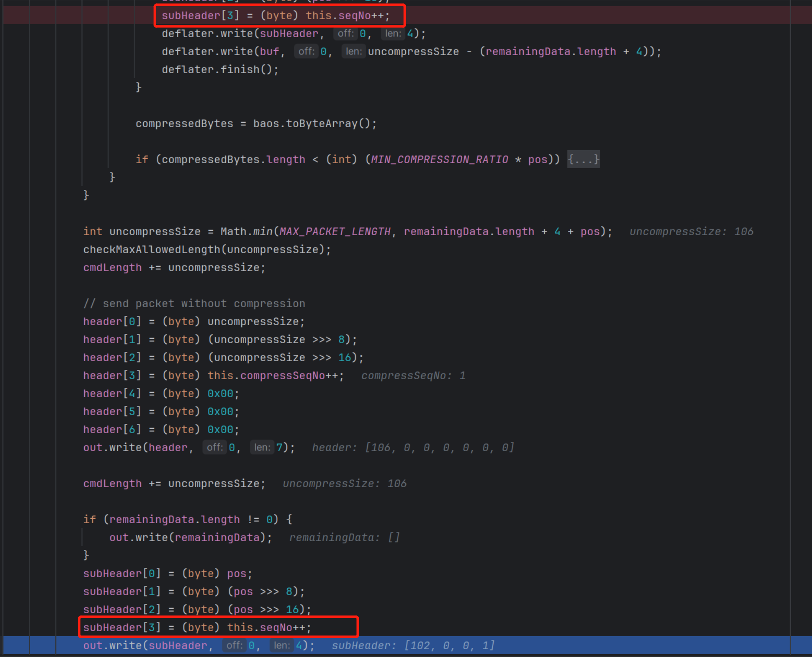
Task: Click inline hint 'subHeader: [102, 0, 0, 1]'
Action: click(x=413, y=646)
